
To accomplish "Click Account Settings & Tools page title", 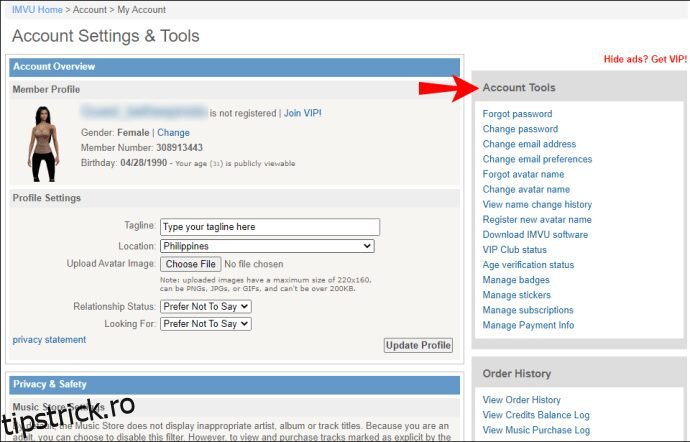I will tap(106, 36).
